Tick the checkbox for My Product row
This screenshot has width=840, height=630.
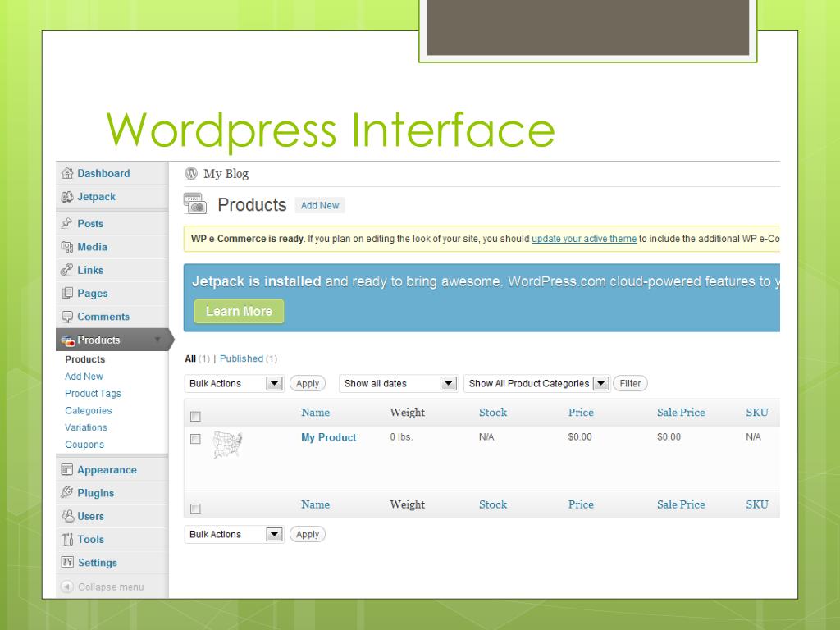coord(195,439)
